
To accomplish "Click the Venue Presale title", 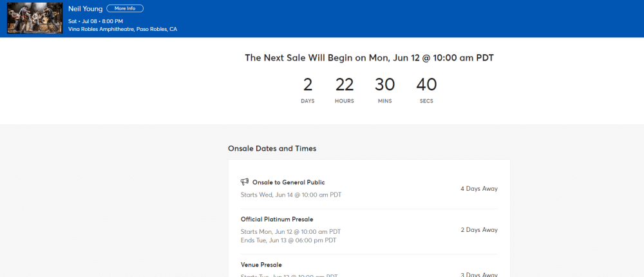I will [261, 265].
